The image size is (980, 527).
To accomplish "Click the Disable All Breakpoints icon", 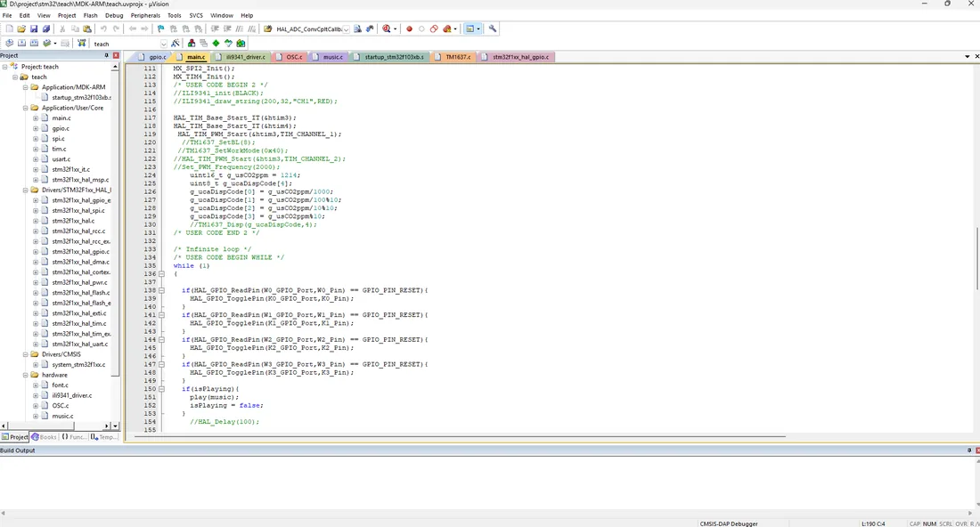I will [434, 28].
